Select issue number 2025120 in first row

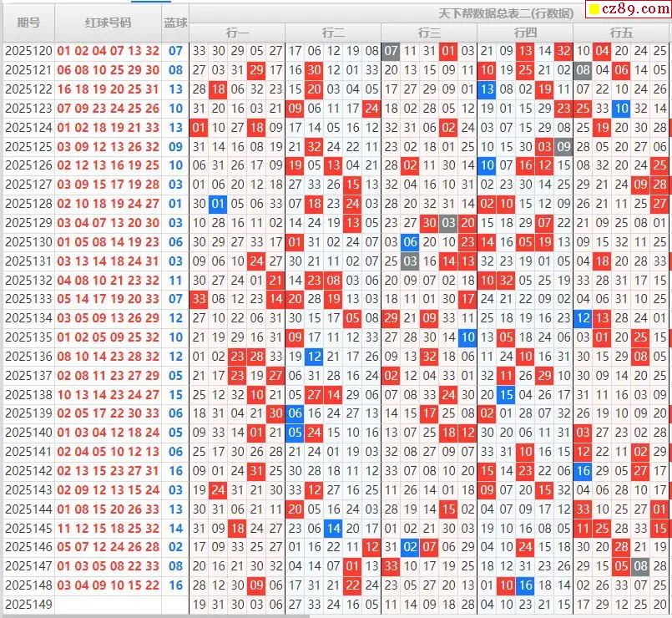coord(28,51)
